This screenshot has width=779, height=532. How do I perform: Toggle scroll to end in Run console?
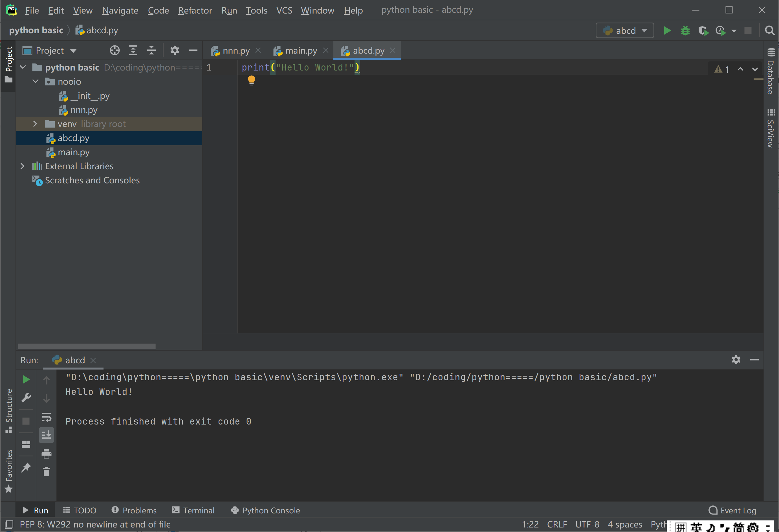47,435
